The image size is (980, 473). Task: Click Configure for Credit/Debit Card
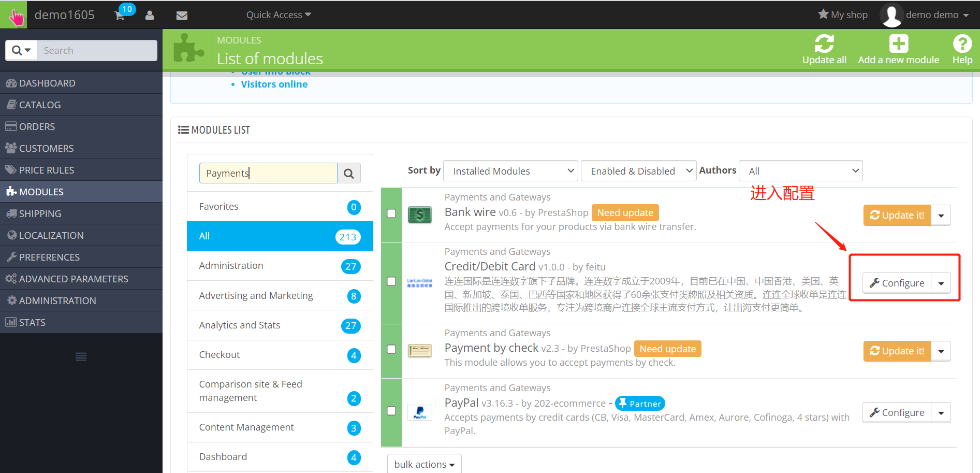pos(897,283)
